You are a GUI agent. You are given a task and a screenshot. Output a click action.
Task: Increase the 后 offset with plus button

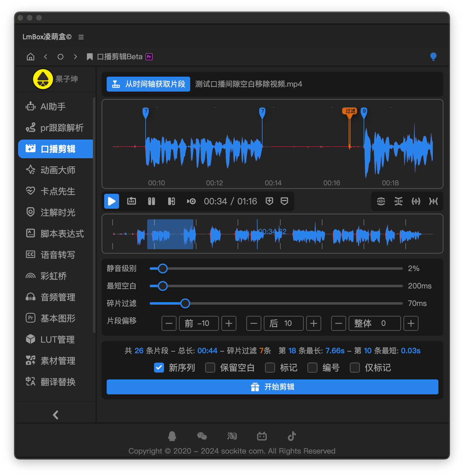point(314,323)
